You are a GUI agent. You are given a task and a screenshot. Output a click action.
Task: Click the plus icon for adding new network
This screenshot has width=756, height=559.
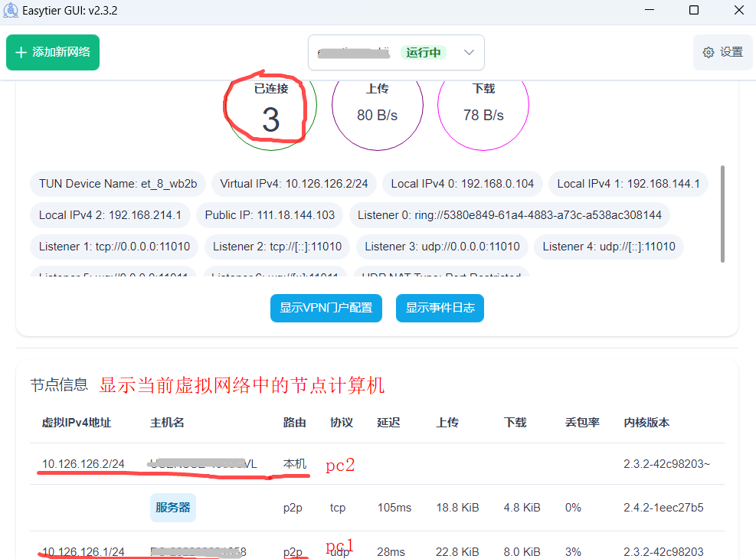(21, 53)
